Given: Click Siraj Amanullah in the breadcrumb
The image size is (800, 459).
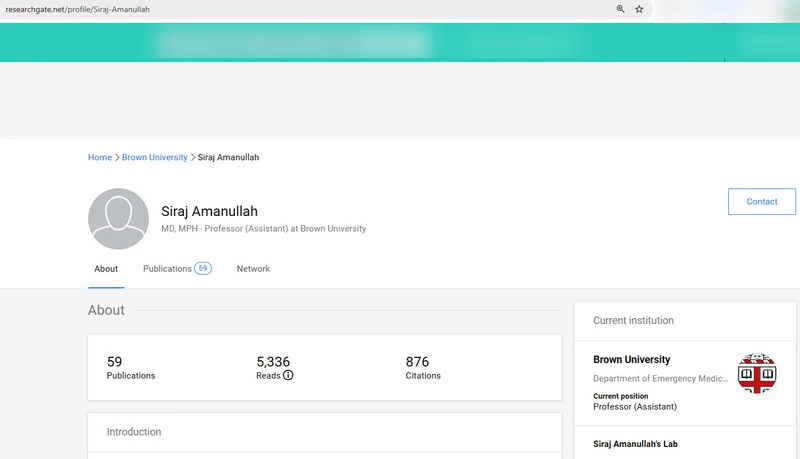Looking at the screenshot, I should tap(228, 158).
